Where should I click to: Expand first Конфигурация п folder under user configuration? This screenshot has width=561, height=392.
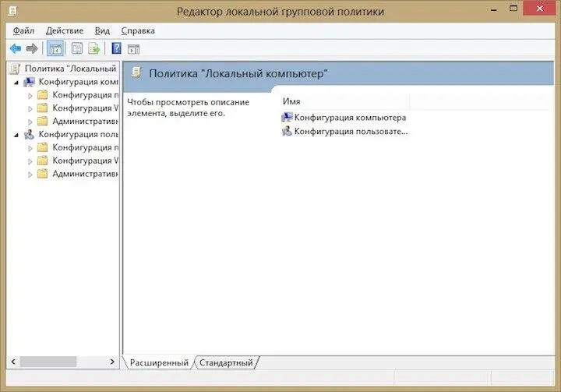30,148
